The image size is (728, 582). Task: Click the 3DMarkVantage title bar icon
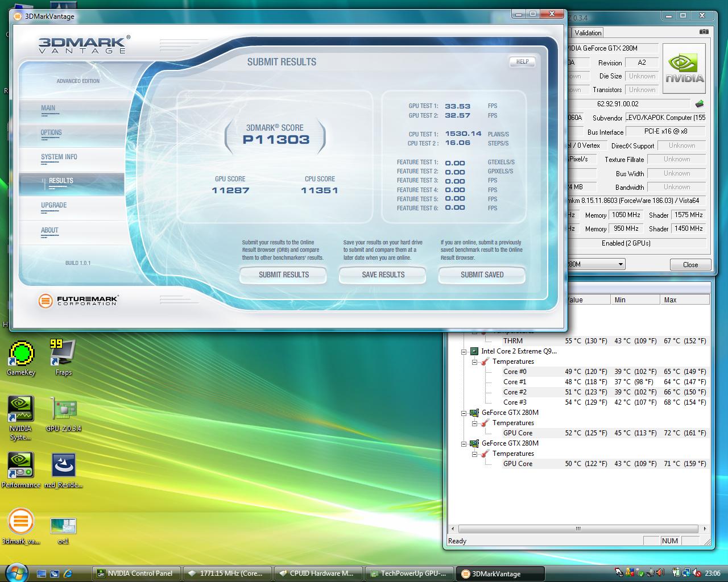tap(18, 16)
